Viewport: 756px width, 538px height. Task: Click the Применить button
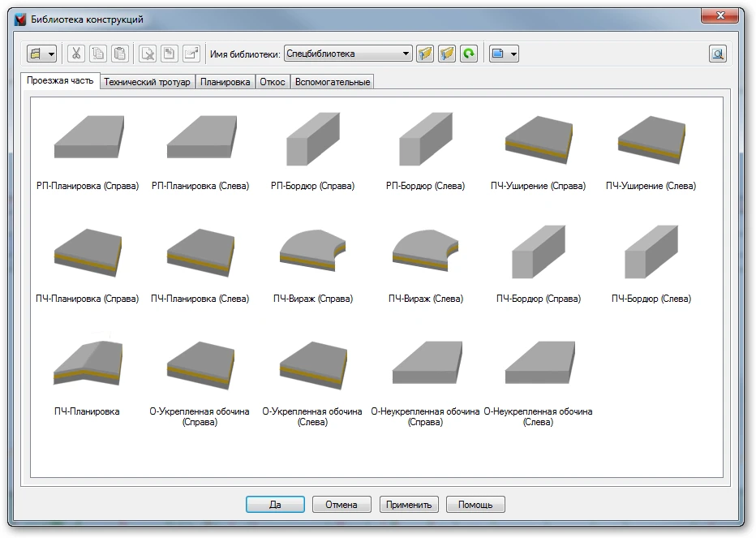[409, 504]
